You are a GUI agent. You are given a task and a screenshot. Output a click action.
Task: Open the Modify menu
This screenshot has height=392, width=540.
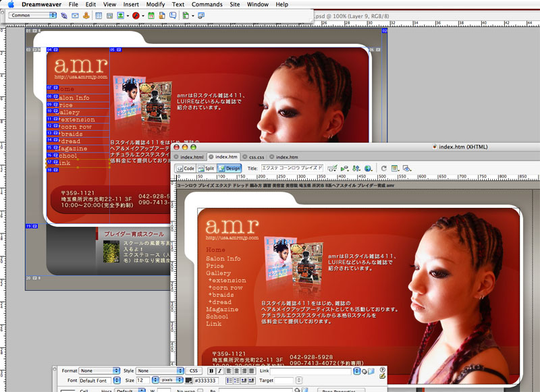(x=155, y=5)
